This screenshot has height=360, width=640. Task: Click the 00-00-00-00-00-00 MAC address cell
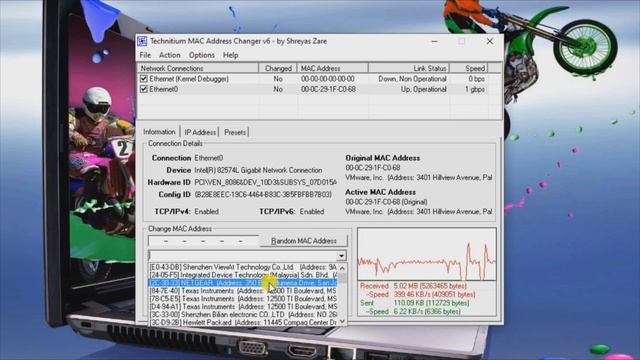click(328, 79)
